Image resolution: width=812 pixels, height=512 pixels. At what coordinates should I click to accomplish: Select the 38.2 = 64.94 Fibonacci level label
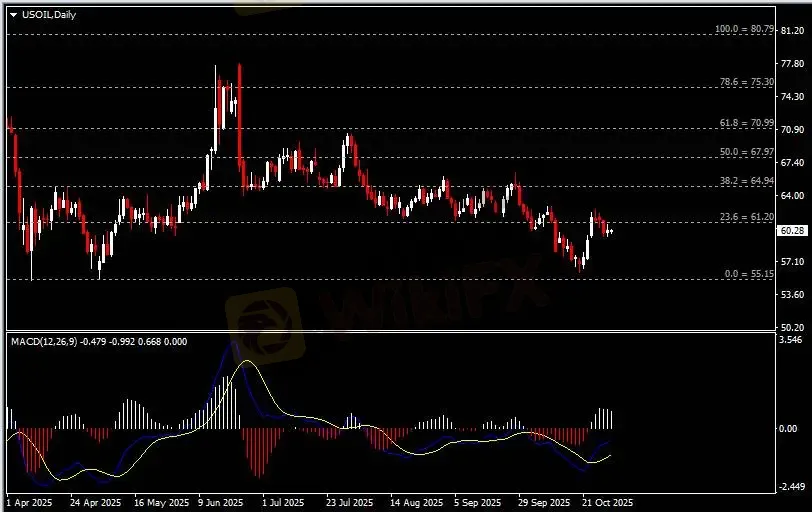pos(747,181)
